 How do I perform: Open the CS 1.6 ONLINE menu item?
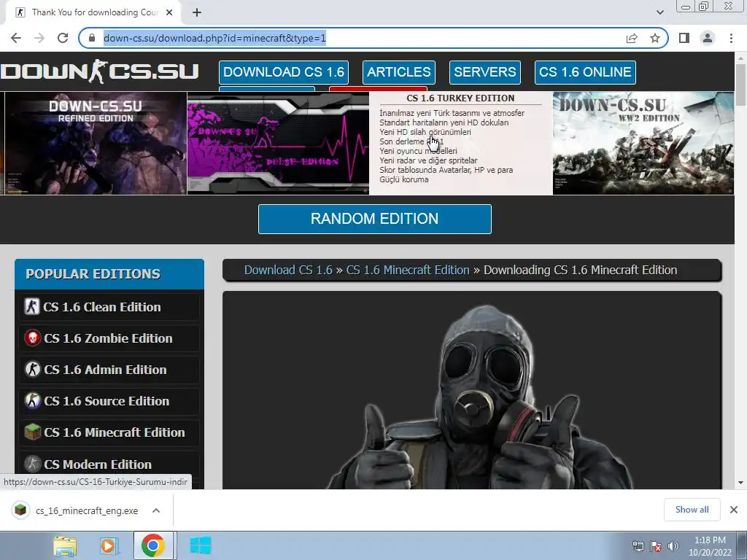(585, 72)
